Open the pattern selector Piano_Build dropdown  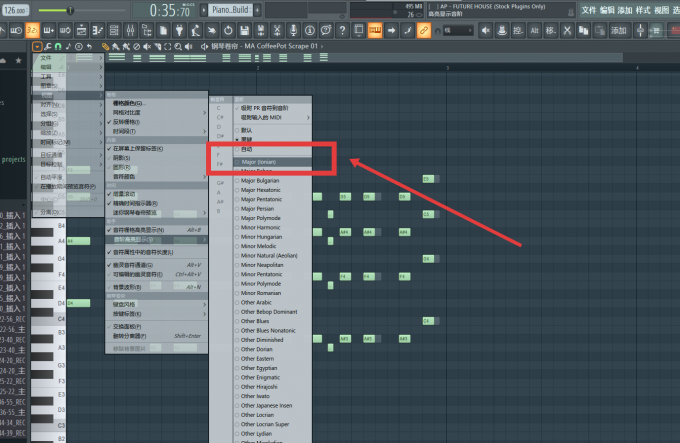point(230,10)
